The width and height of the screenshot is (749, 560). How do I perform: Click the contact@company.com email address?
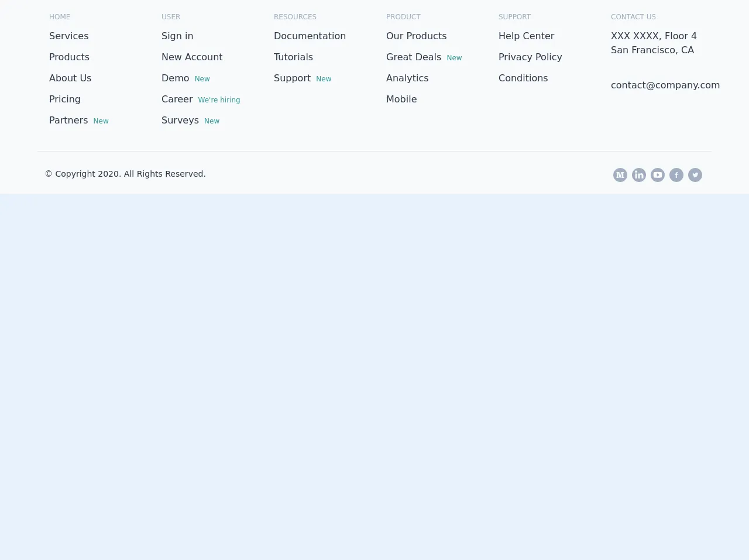pyautogui.click(x=665, y=85)
